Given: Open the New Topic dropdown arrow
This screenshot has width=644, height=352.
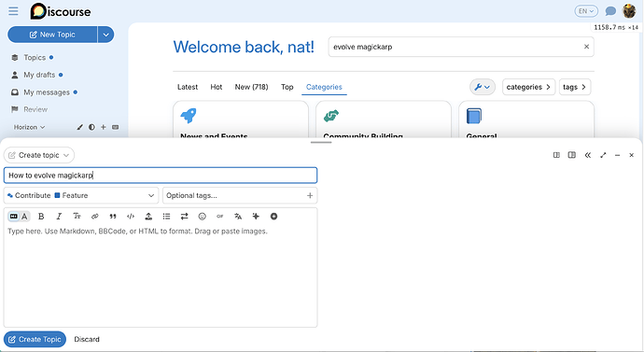Looking at the screenshot, I should click(106, 35).
